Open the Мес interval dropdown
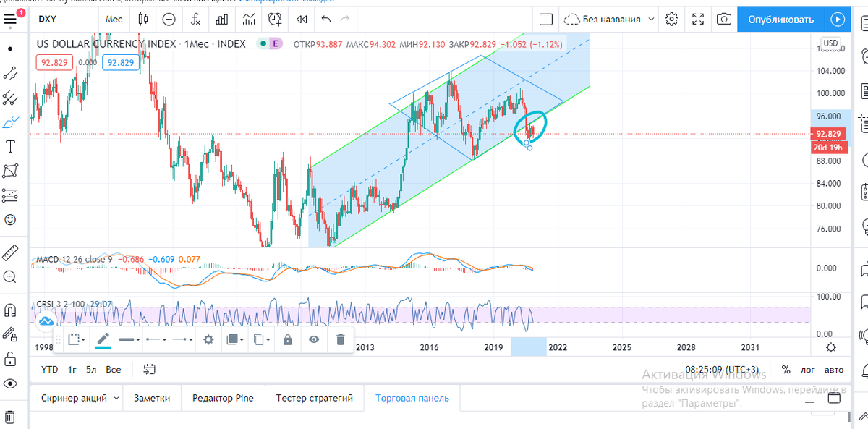The image size is (868, 429). pyautogui.click(x=114, y=20)
